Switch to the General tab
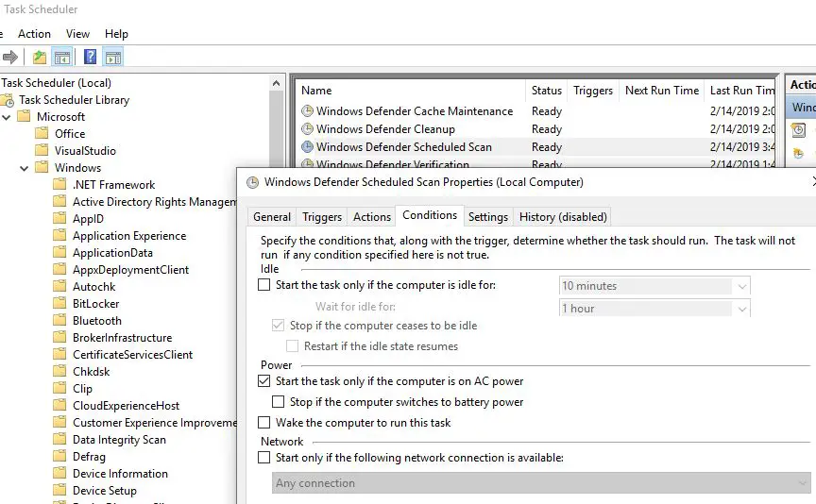The width and height of the screenshot is (816, 504). [272, 217]
